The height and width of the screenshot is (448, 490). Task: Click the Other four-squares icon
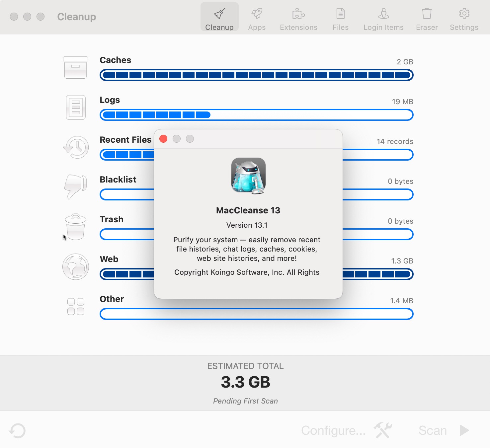click(x=76, y=306)
